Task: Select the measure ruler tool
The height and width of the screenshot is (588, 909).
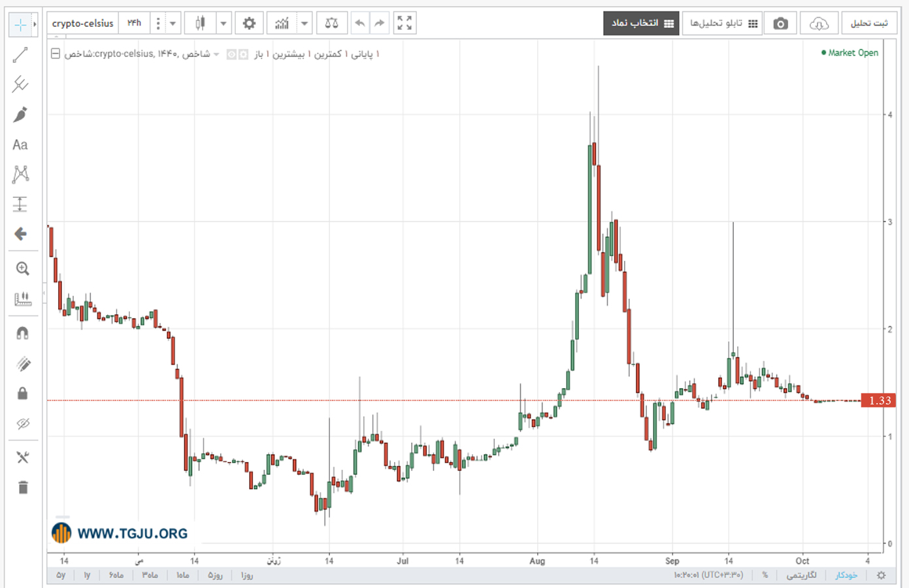Action: (22, 299)
